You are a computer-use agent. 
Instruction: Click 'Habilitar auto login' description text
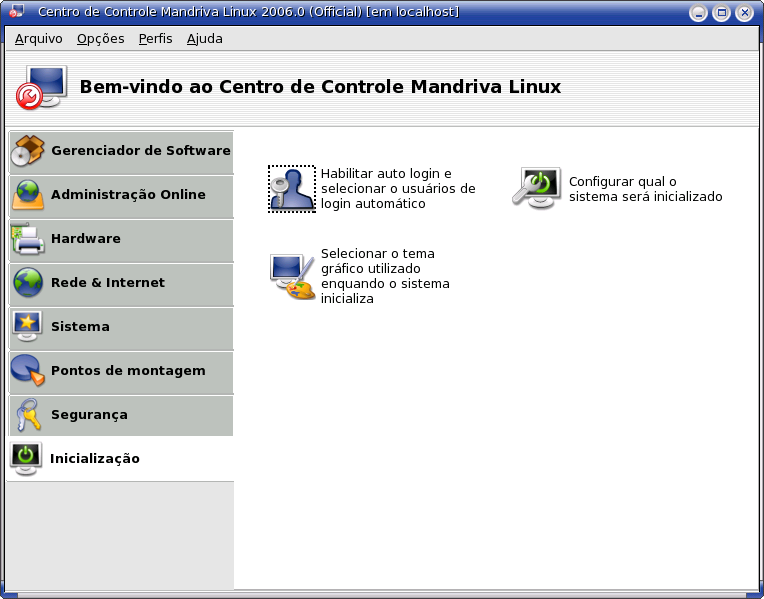coord(398,189)
